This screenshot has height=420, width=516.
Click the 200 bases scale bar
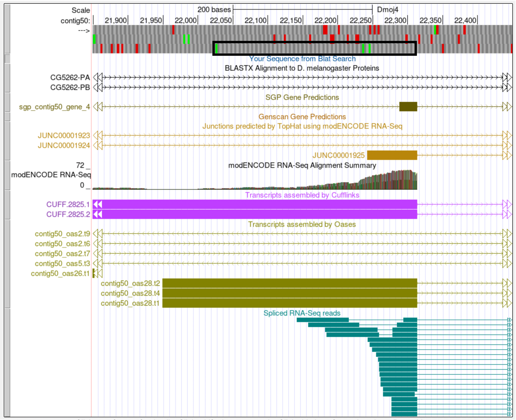coord(303,10)
